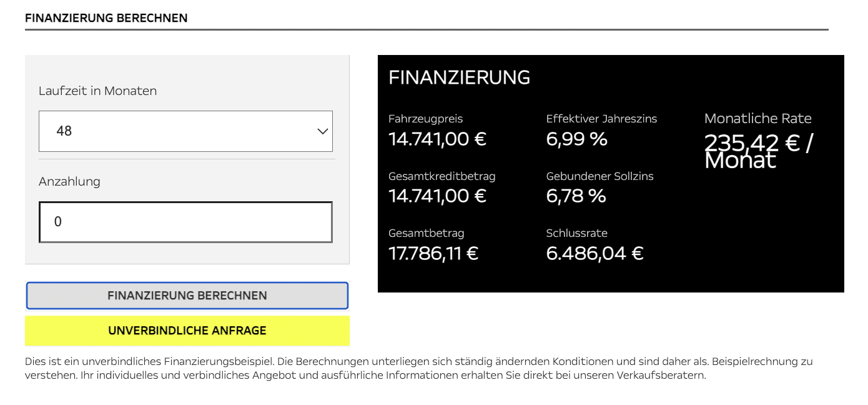Screen dimensions: 868x405
Task: Click the Laufzeit in Monaten label
Action: click(x=97, y=91)
